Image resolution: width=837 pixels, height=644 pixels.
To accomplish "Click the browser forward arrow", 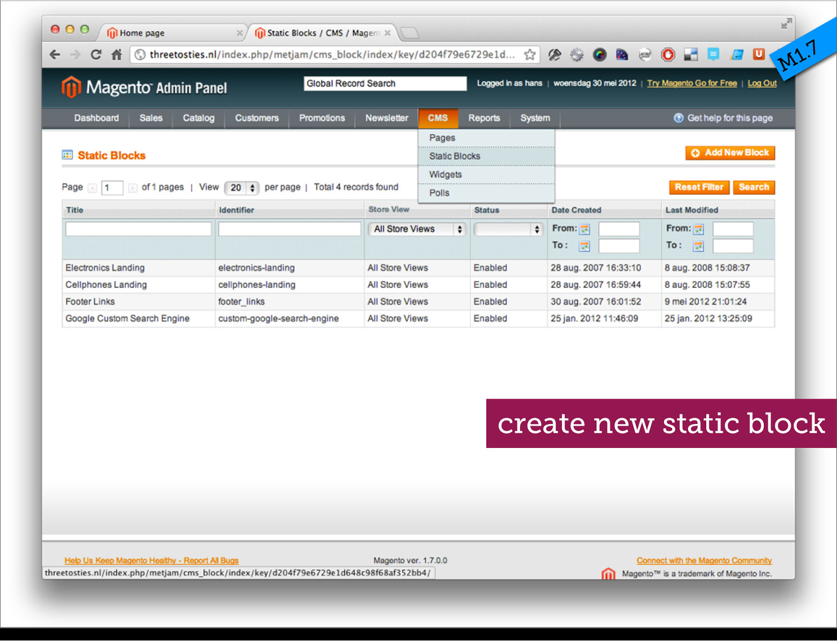I will pos(76,54).
